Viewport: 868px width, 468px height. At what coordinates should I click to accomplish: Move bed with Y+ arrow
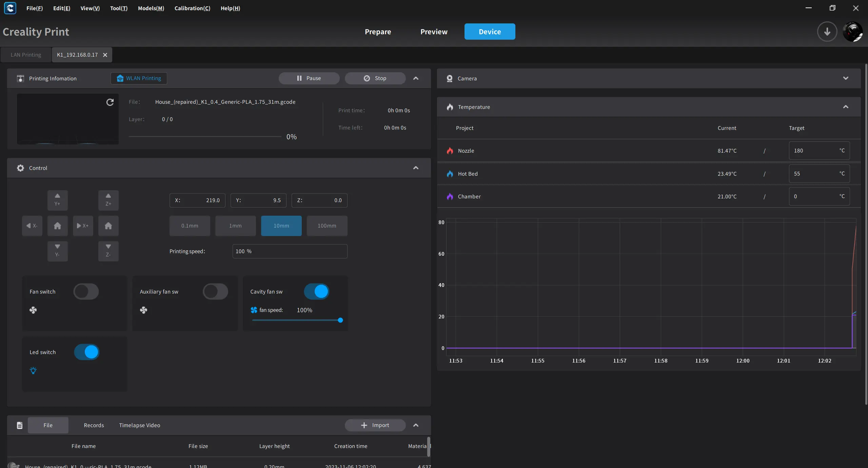click(x=57, y=200)
